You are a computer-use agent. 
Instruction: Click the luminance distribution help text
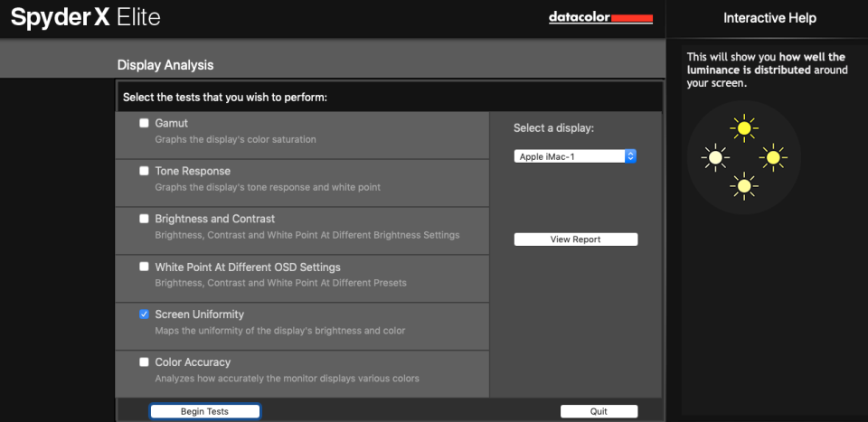[768, 70]
